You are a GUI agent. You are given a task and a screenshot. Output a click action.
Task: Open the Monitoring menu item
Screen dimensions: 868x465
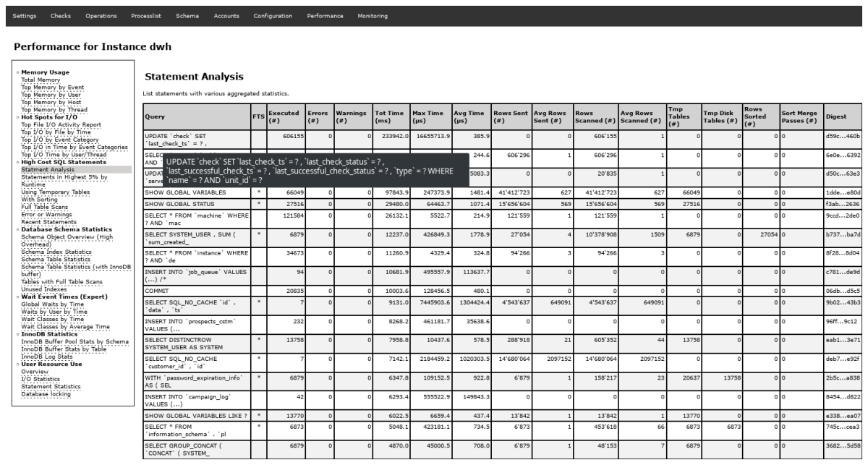click(x=373, y=16)
